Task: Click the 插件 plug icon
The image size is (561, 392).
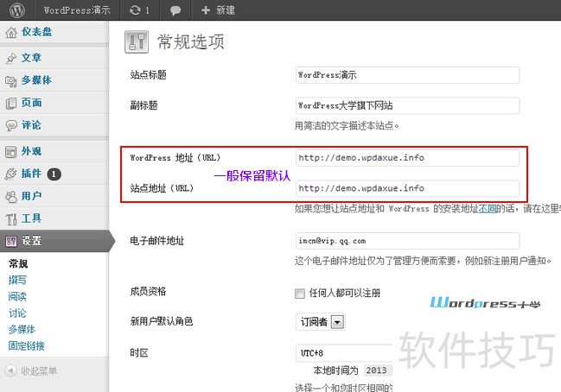Action: pyautogui.click(x=11, y=174)
